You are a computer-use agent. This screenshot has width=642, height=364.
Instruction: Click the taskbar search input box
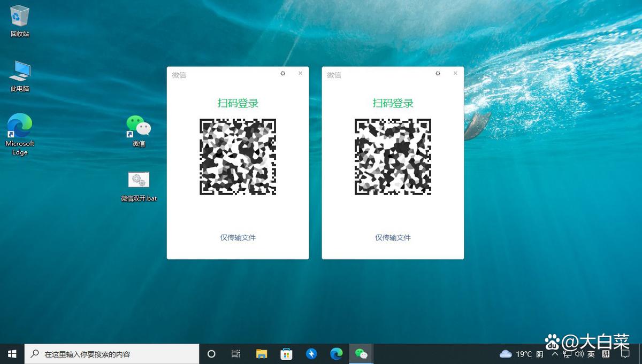point(112,354)
